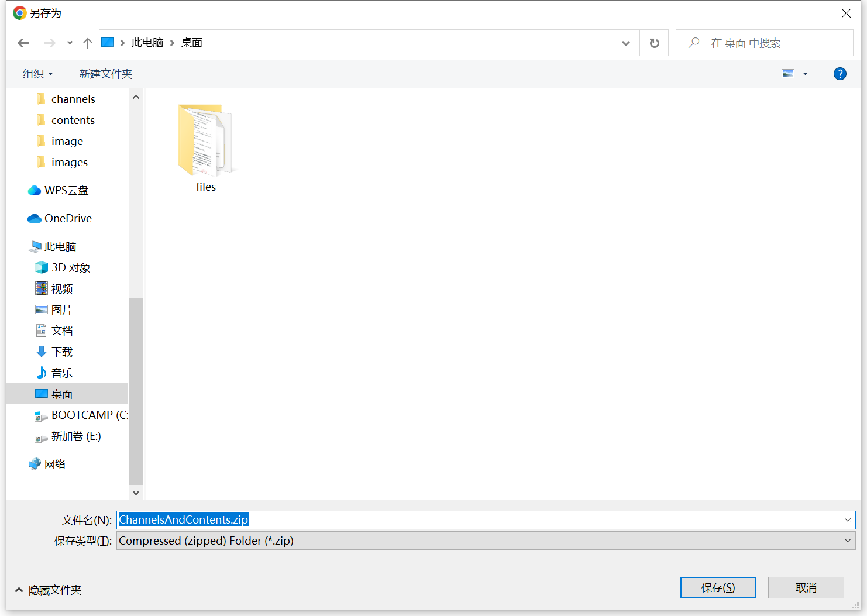Open the 音乐 music folder
The width and height of the screenshot is (867, 616).
[x=61, y=373]
